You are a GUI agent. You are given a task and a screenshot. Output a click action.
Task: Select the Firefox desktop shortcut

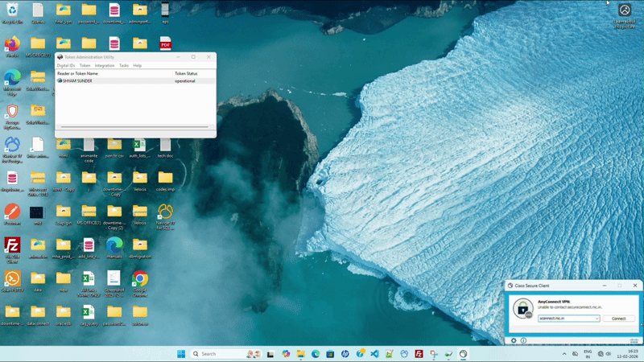12,44
